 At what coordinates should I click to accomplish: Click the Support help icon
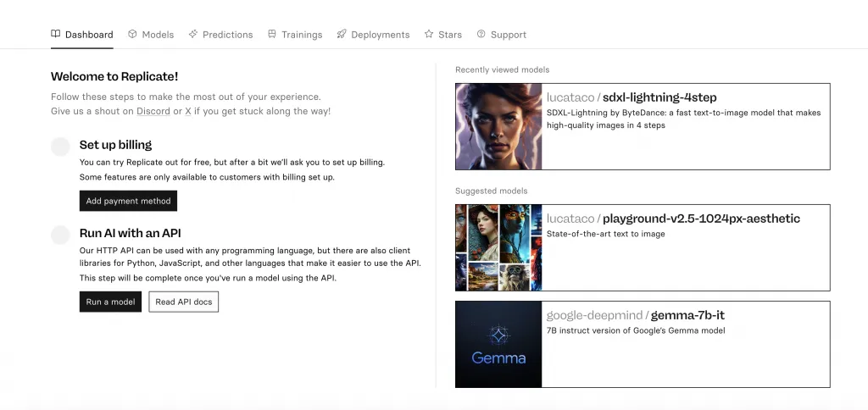(481, 35)
